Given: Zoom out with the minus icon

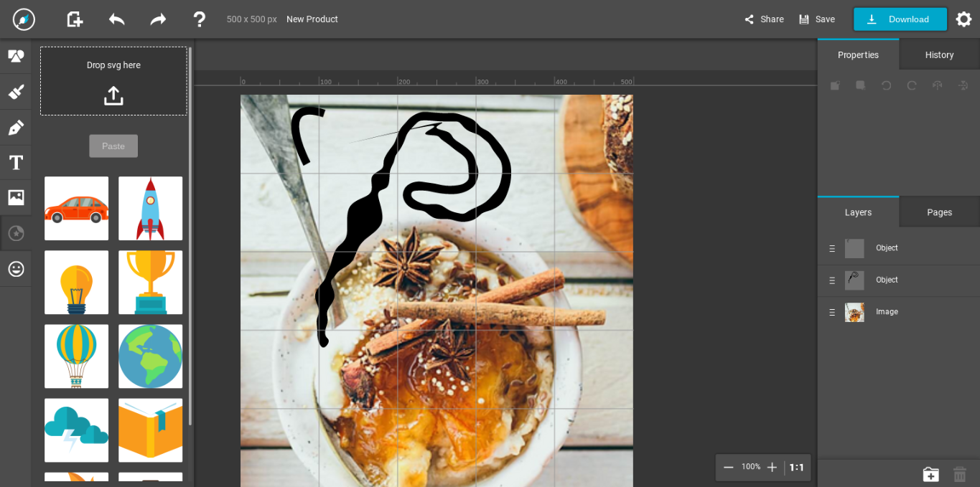Looking at the screenshot, I should click(x=728, y=467).
